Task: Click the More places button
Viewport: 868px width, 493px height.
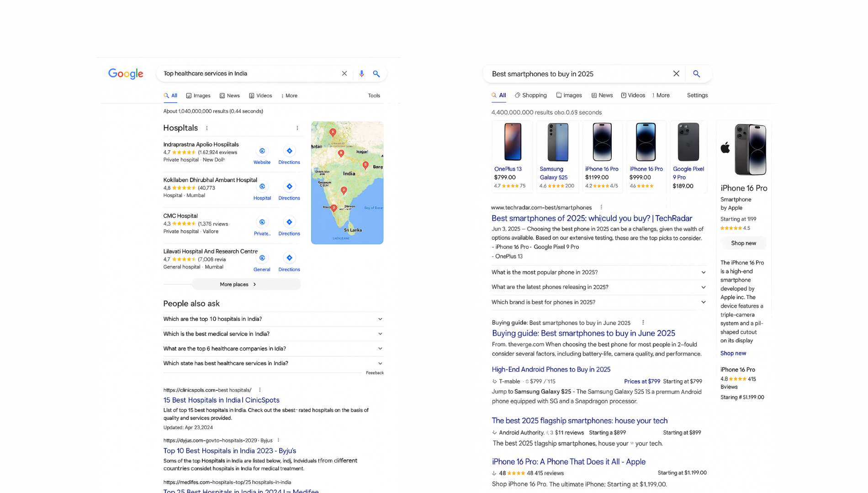Action: click(246, 284)
